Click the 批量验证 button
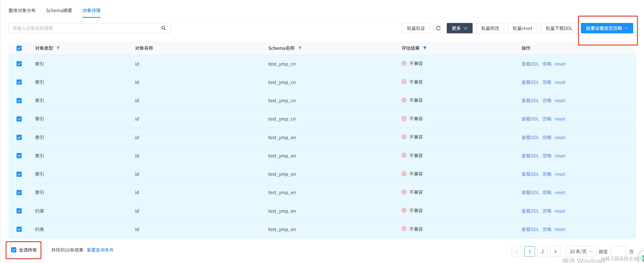 (416, 28)
